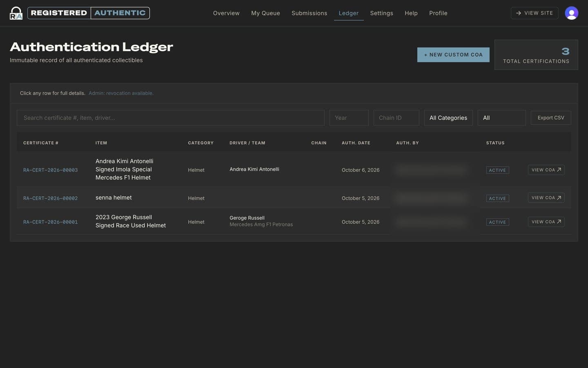Go to the Submissions tab
588x368 pixels.
tap(309, 13)
